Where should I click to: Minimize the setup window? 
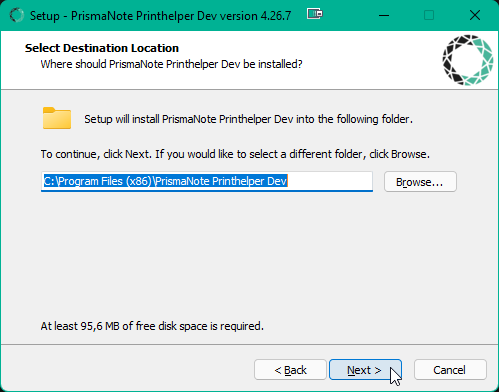click(384, 15)
